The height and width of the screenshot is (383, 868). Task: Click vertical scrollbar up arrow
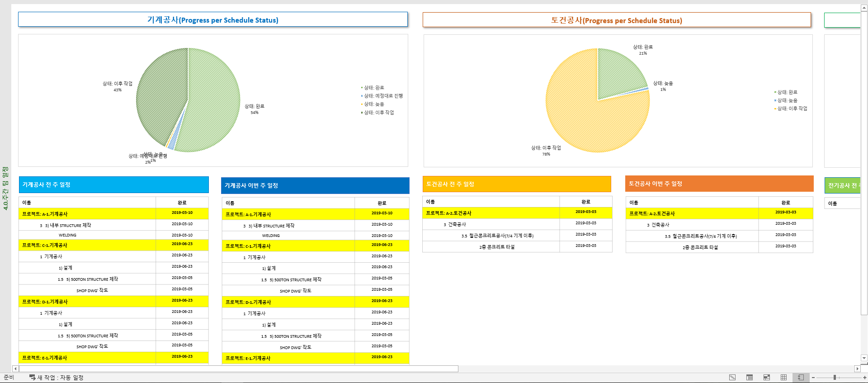click(x=864, y=8)
